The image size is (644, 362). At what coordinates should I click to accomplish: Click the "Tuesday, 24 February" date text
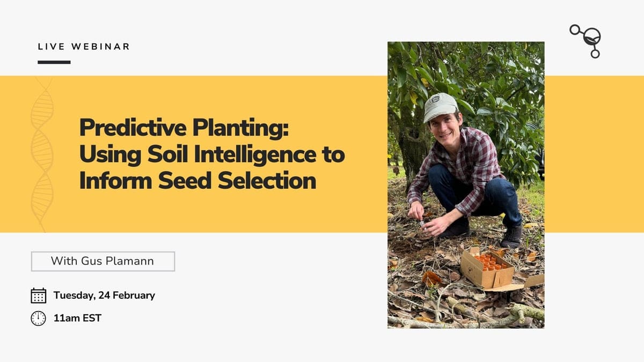[104, 295]
